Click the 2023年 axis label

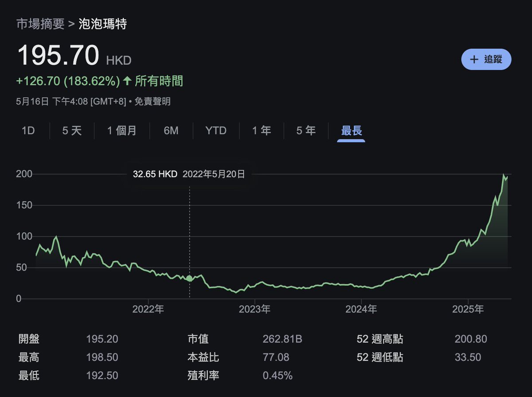[255, 309]
